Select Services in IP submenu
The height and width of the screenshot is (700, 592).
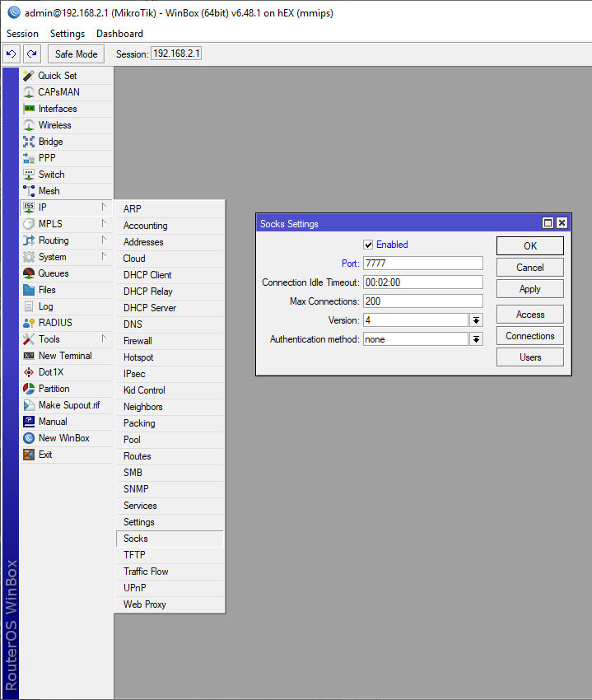(170, 506)
